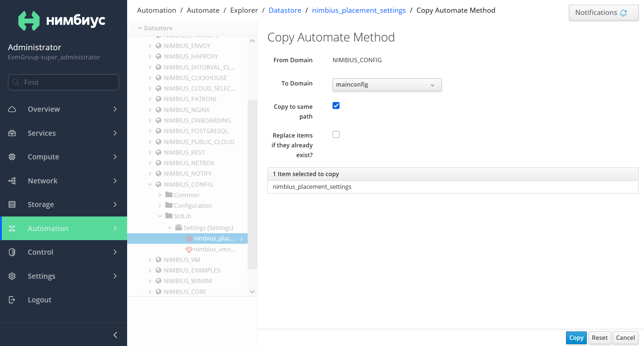The height and width of the screenshot is (346, 644).
Task: Click the Control shield icon
Action: pos(12,252)
